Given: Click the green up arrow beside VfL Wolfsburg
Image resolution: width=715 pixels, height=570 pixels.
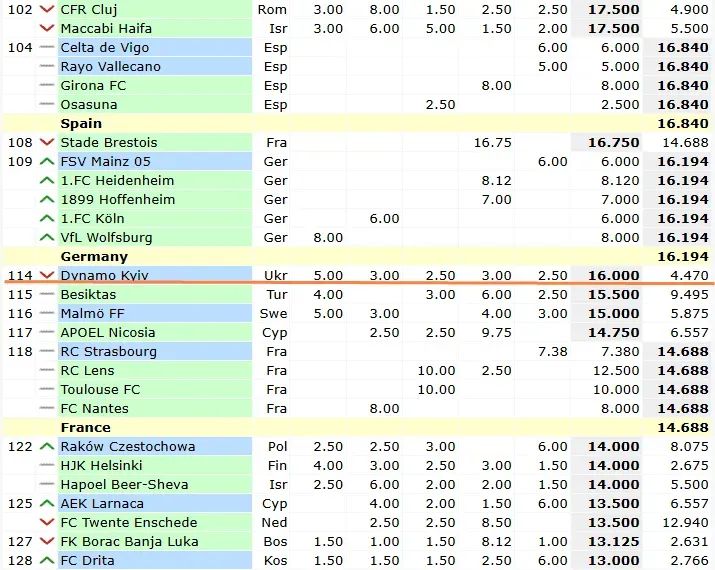Looking at the screenshot, I should coord(46,237).
